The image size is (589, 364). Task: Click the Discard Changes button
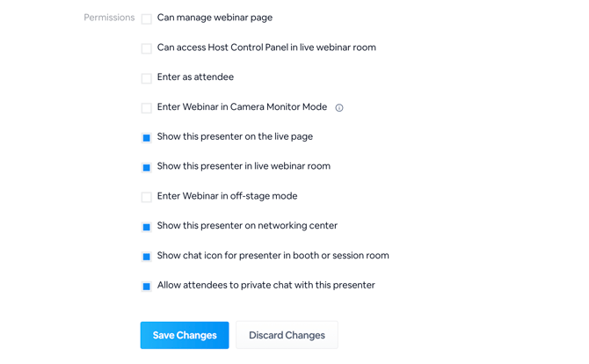tap(287, 335)
